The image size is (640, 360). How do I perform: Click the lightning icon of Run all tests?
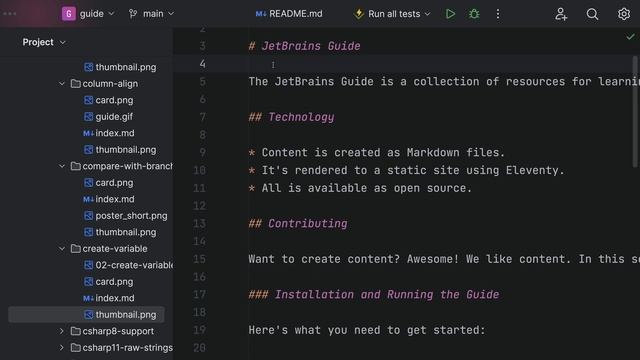[x=359, y=14]
